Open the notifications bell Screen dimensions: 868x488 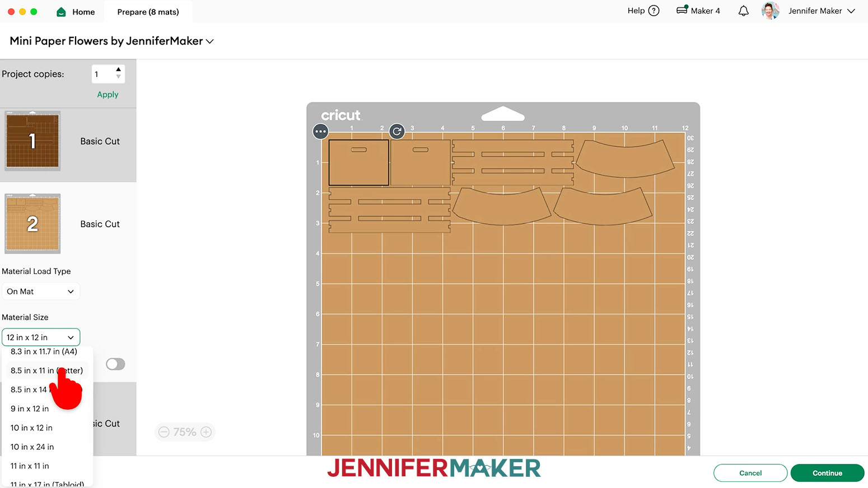coord(743,11)
